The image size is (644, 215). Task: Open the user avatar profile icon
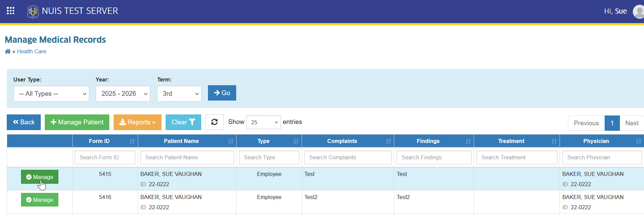639,12
